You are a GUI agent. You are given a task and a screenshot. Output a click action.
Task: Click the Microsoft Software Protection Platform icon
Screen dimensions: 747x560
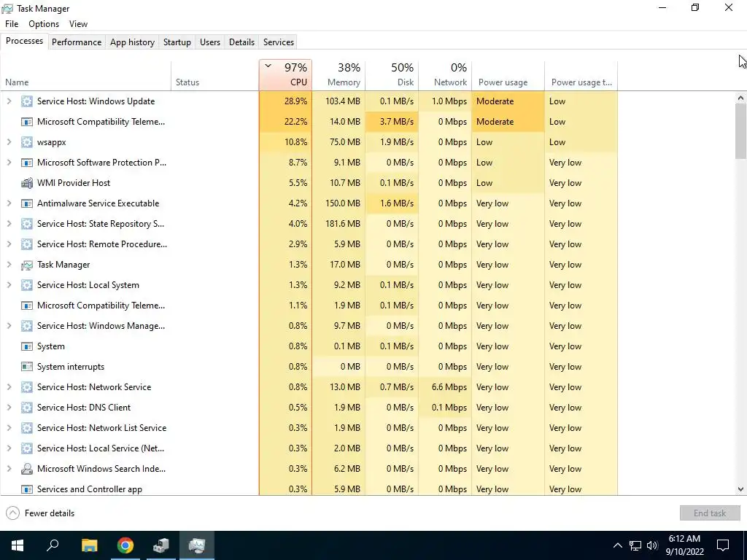[x=27, y=163]
